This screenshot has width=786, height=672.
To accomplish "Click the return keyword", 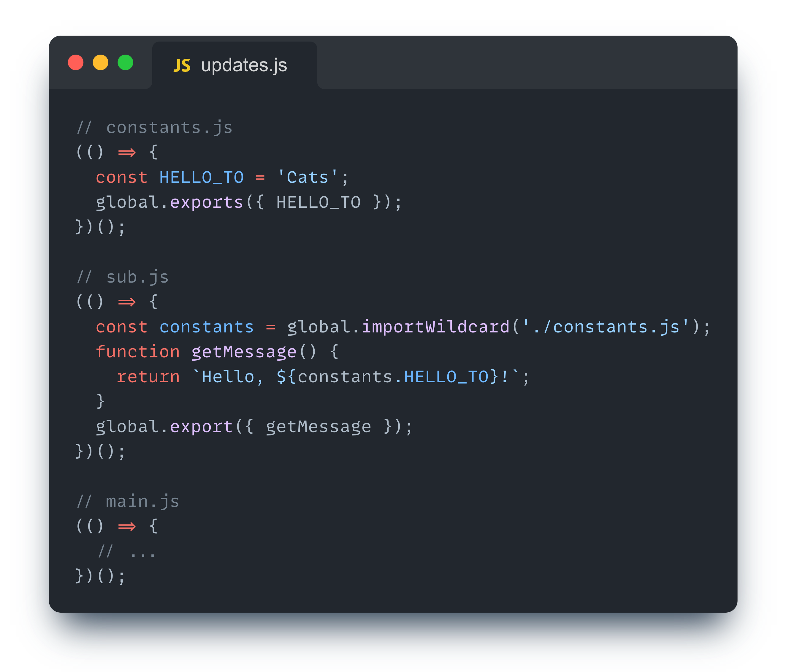I will 148,377.
